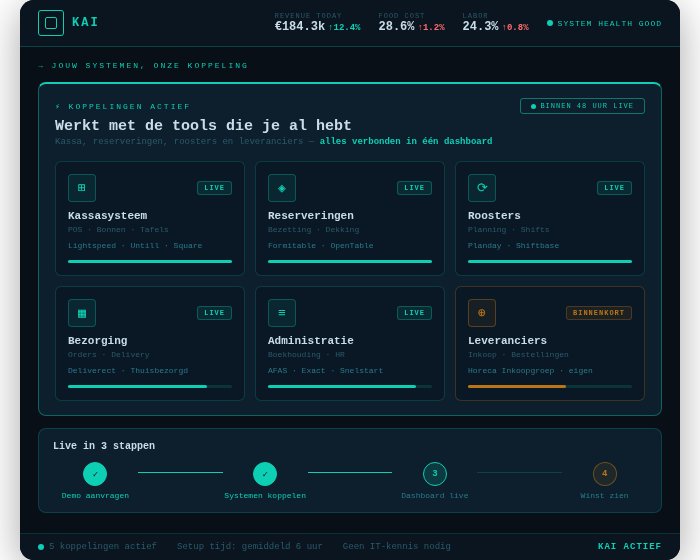Select the Demo aanvragen step checkmark
700x560 pixels.
pos(95,474)
